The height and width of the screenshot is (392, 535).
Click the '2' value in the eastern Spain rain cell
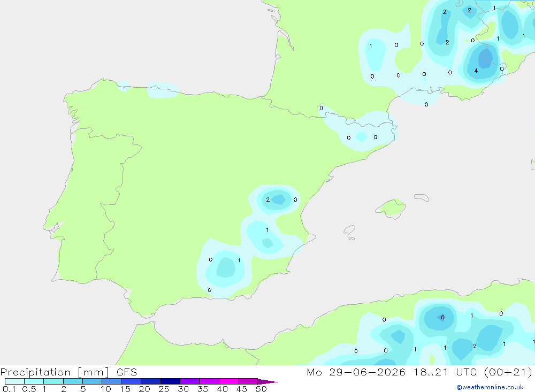(268, 199)
